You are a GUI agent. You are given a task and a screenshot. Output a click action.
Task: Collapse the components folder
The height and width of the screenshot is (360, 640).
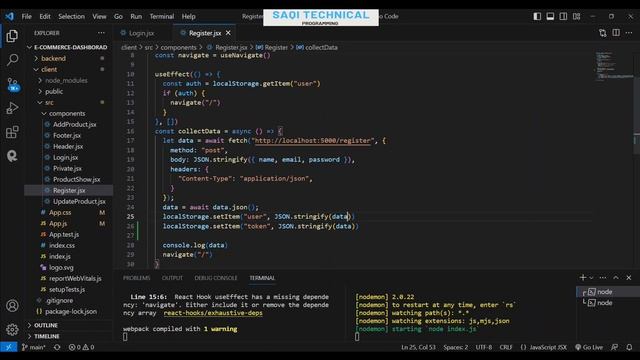click(x=68, y=113)
